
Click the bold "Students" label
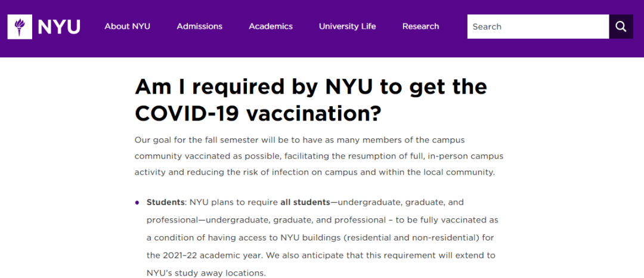[165, 202]
